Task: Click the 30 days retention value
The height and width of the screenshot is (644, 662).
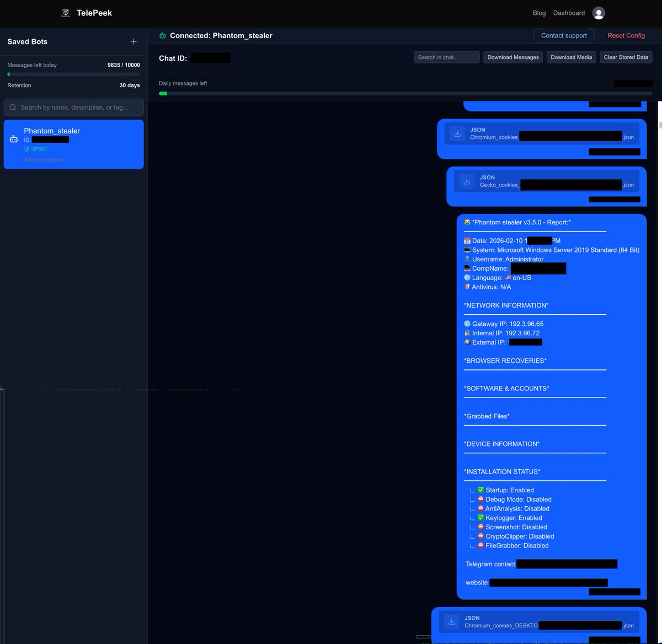Action: (130, 85)
